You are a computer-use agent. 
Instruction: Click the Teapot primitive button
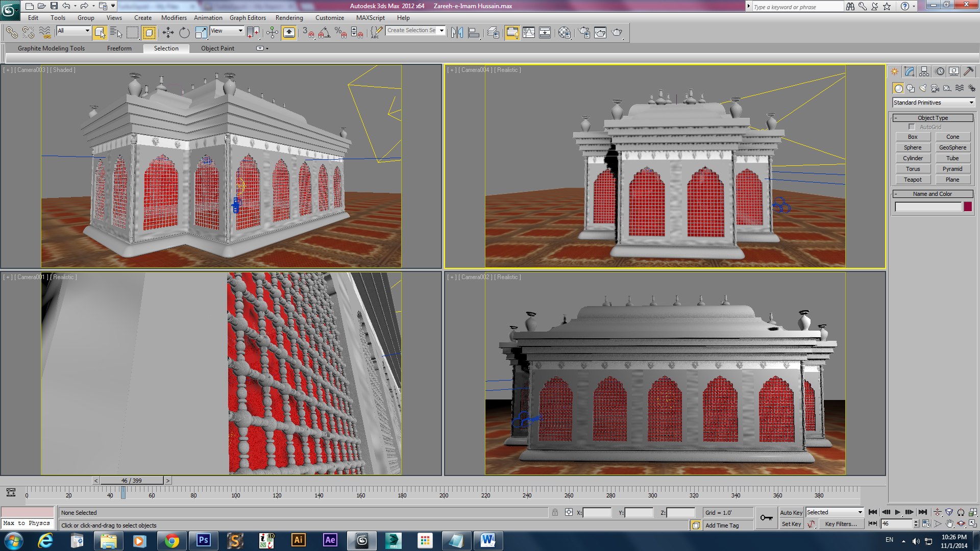tap(913, 180)
